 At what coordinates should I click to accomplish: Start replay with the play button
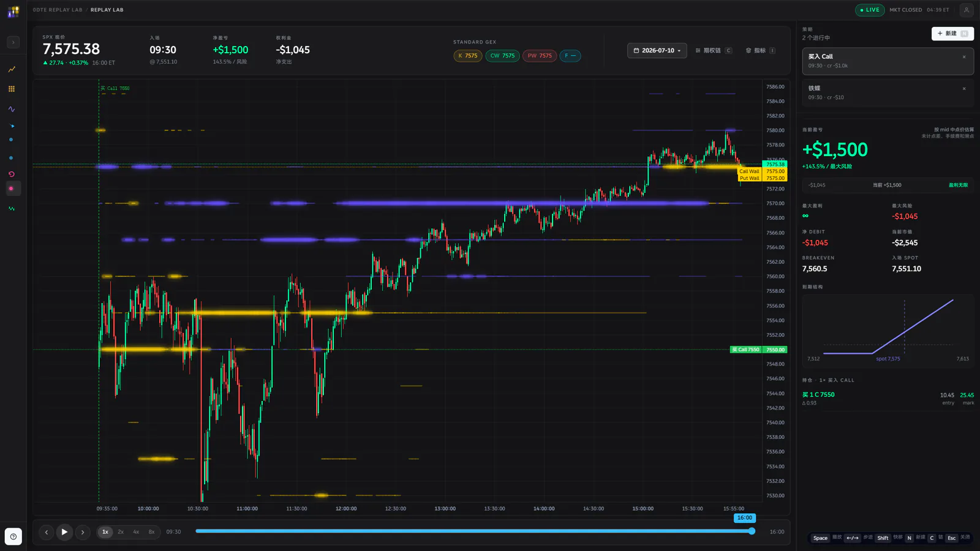(x=64, y=532)
